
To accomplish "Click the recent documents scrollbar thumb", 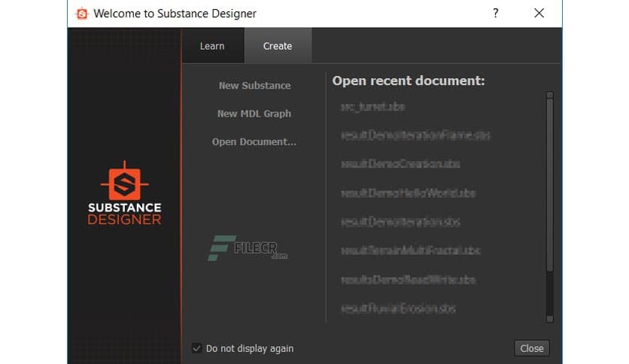I will (x=549, y=185).
